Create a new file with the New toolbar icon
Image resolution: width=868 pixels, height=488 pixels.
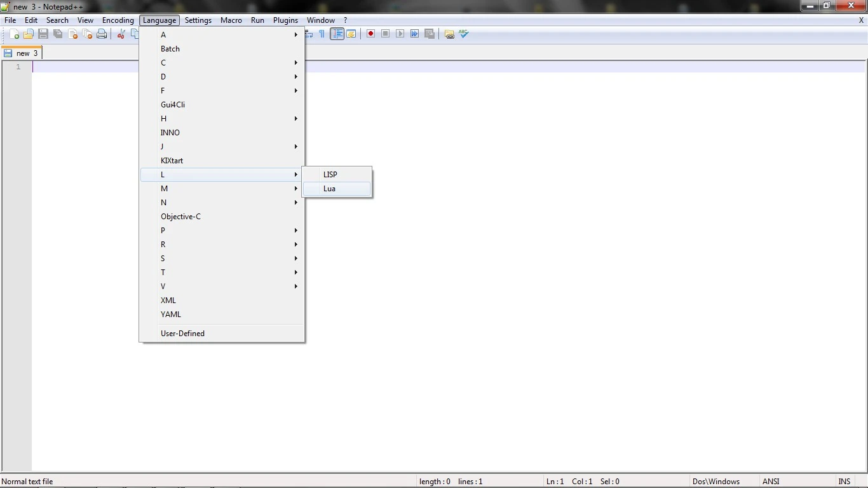[14, 34]
